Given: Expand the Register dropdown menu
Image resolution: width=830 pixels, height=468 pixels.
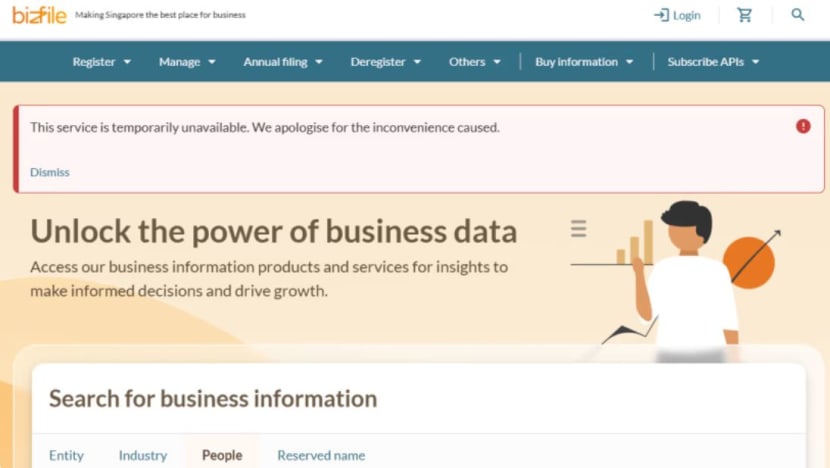Looking at the screenshot, I should coord(102,62).
